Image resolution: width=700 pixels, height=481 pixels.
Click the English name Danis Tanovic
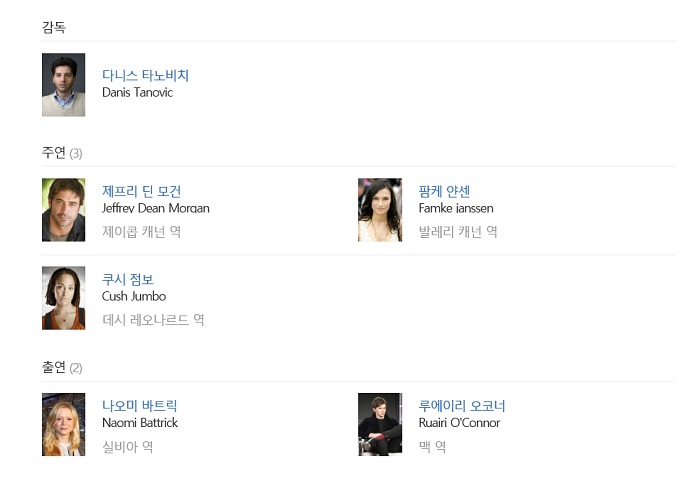click(x=138, y=92)
